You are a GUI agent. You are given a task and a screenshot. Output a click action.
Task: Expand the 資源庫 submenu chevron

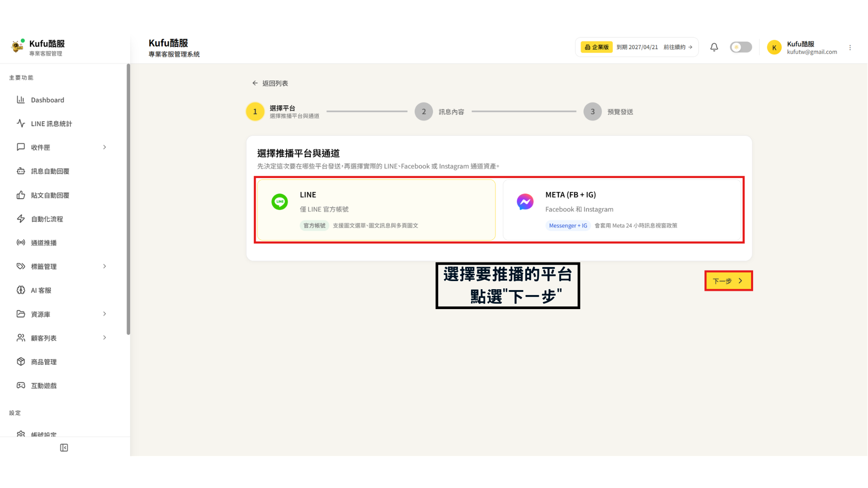[104, 314]
